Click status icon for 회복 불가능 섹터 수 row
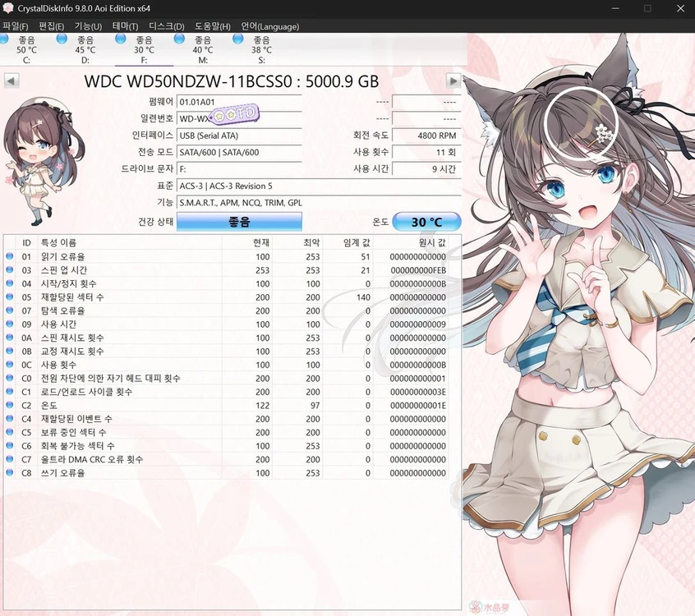Image resolution: width=695 pixels, height=616 pixels. 10,445
